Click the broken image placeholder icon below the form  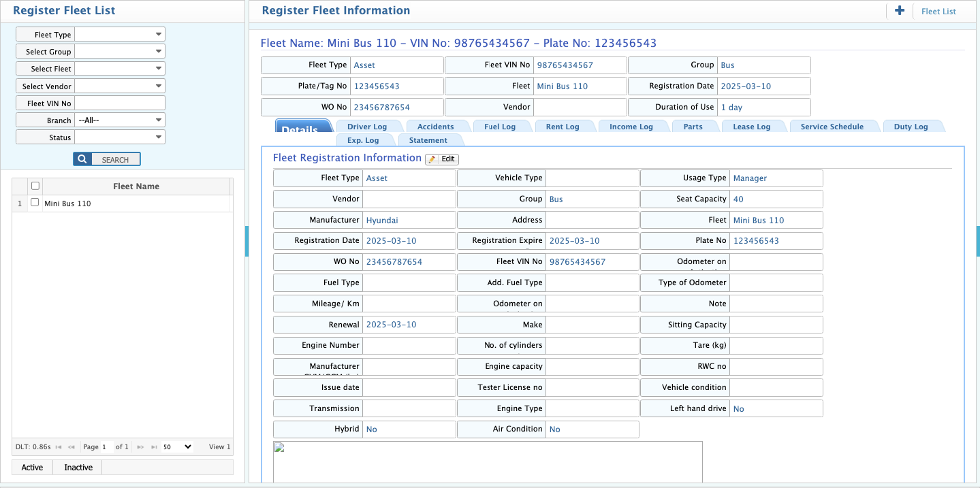279,449
